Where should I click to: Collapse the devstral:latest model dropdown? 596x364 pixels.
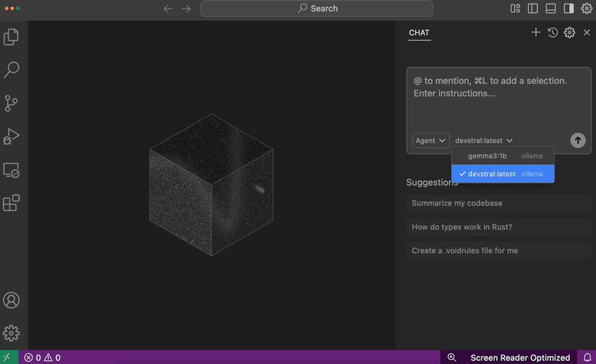point(484,141)
